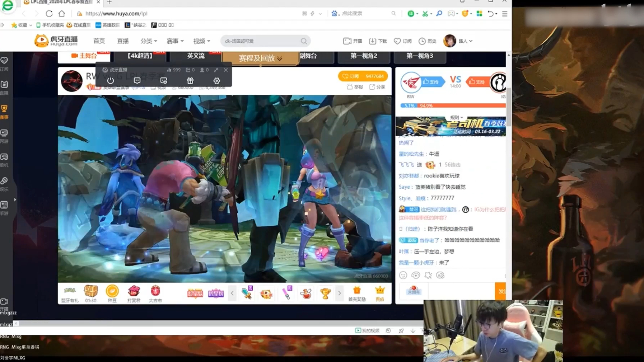
Task: Click the page vertical scrollbar
Action: [509, 108]
